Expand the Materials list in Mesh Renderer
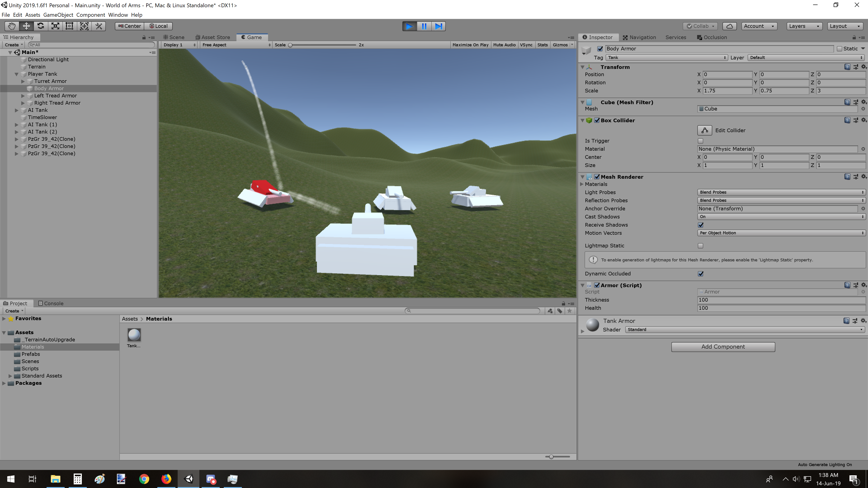 (582, 184)
